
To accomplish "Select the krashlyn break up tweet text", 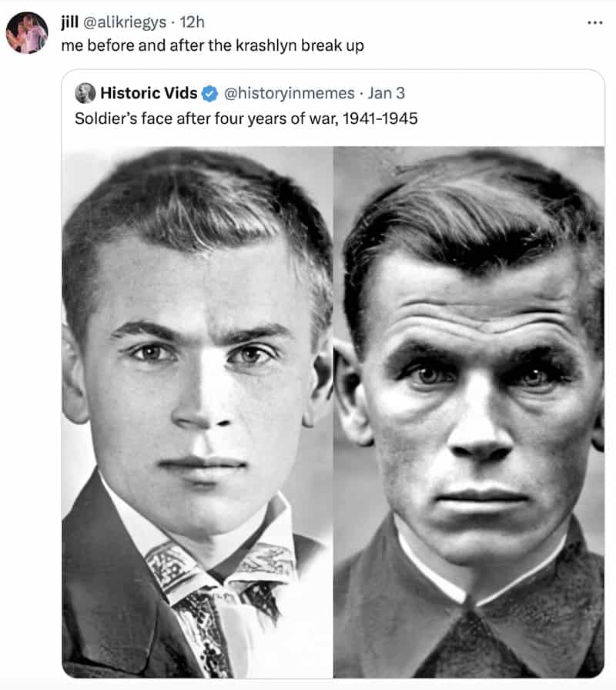I will click(213, 45).
